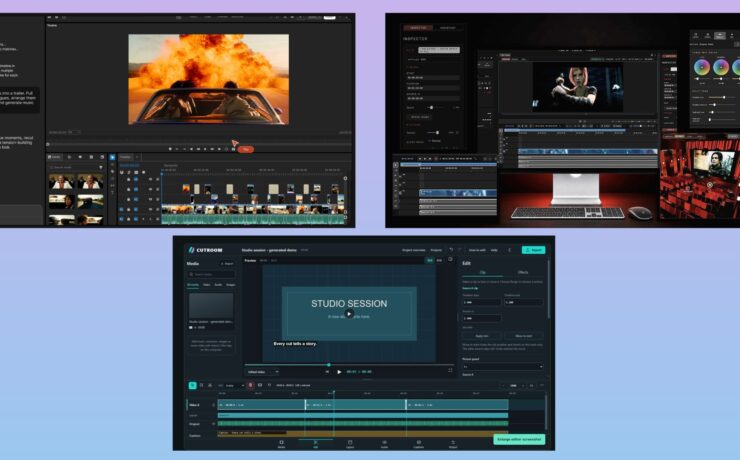Open the Projects link in Cutroom
This screenshot has width=740, height=460.
pos(436,250)
